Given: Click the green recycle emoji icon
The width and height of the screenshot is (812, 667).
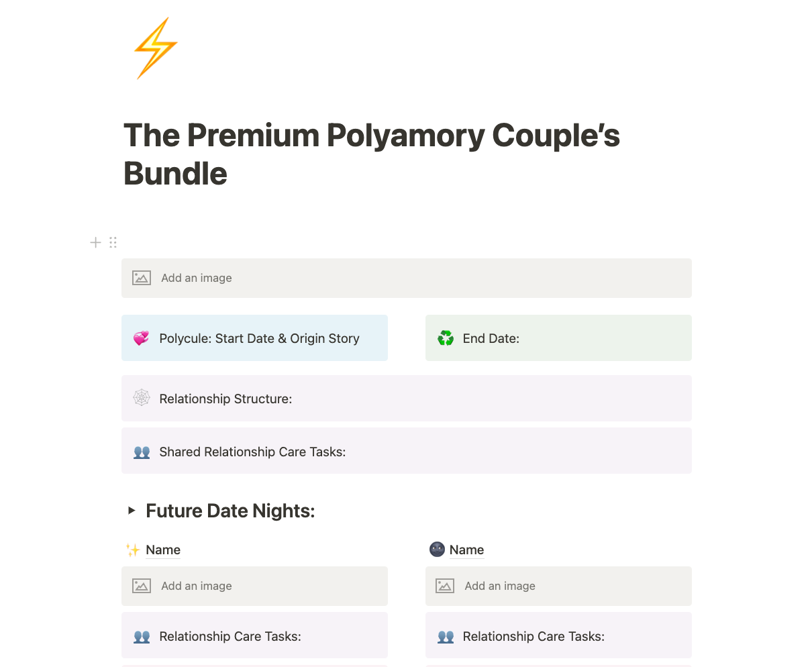Looking at the screenshot, I should click(446, 338).
